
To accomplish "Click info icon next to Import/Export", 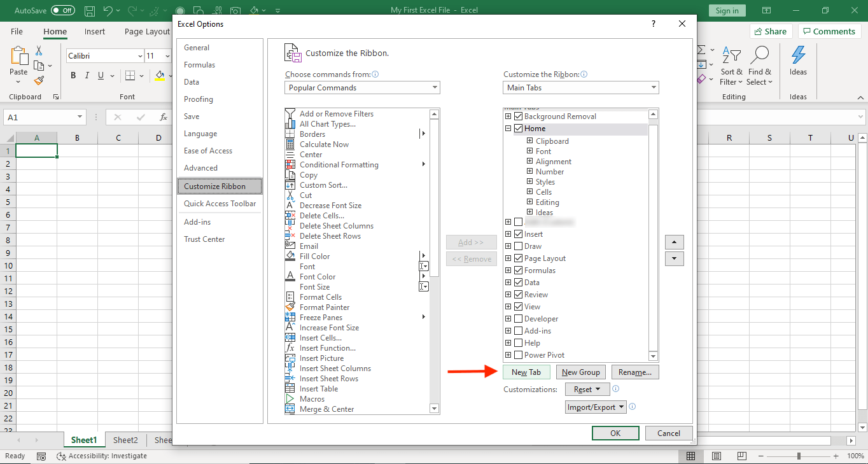I will tap(633, 407).
